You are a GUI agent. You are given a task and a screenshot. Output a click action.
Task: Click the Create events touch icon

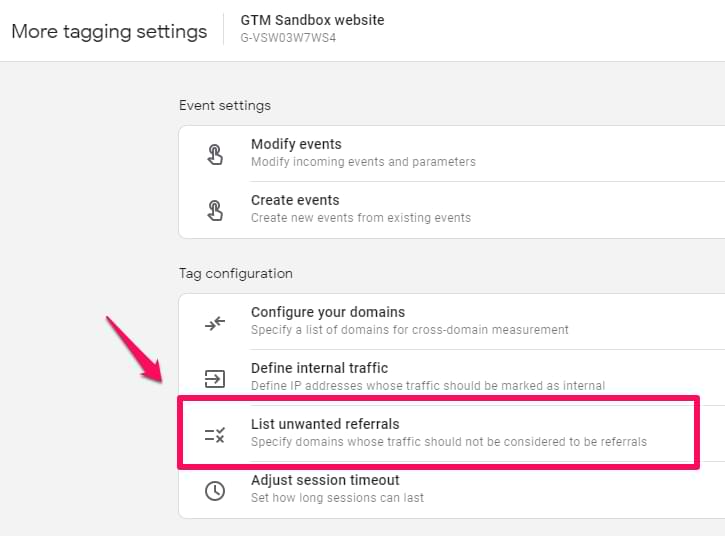[215, 209]
